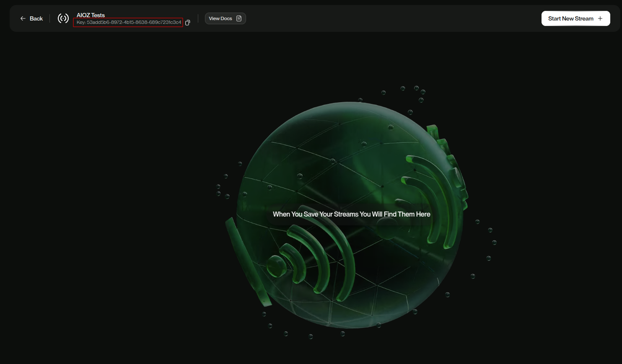Click the stream key value text
Viewport: 622px width, 364px height.
click(134, 22)
